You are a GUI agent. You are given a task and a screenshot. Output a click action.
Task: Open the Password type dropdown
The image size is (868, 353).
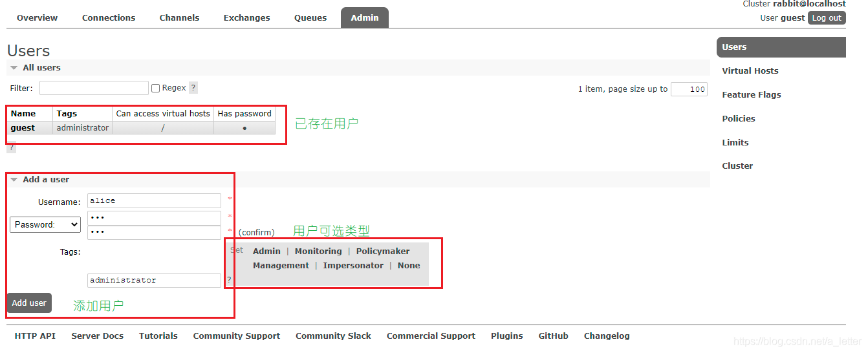pyautogui.click(x=45, y=224)
